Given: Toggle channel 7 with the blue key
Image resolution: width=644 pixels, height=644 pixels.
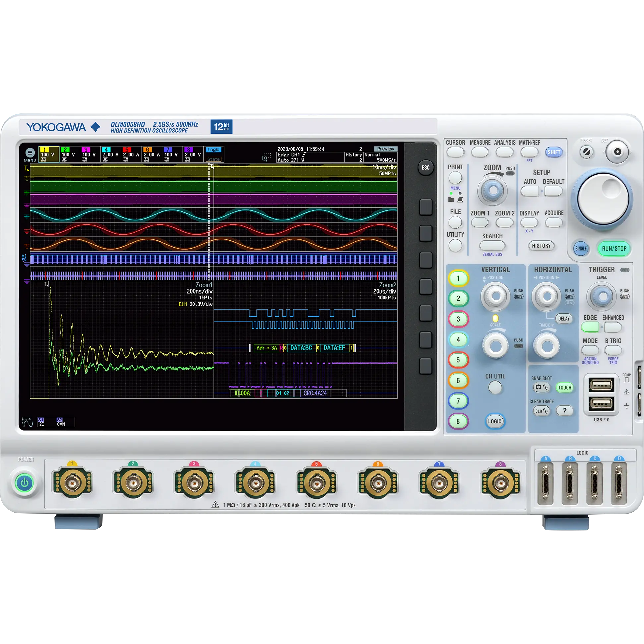Looking at the screenshot, I should click(x=458, y=401).
